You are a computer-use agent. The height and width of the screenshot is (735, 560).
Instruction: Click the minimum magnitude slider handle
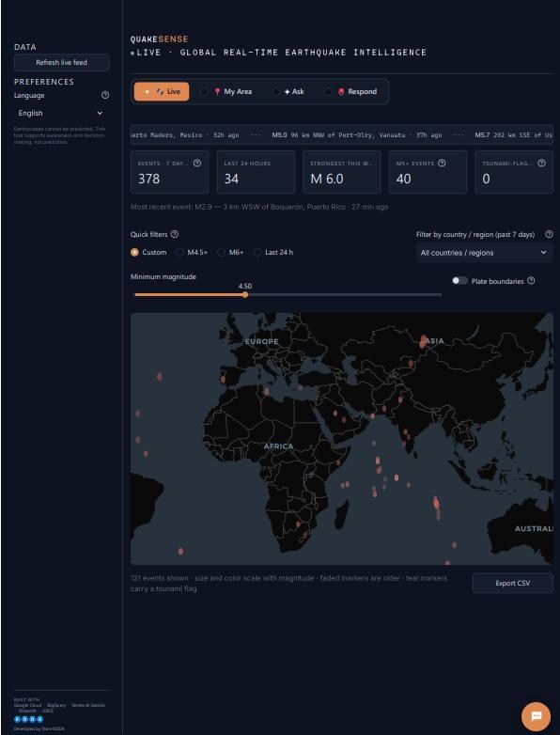click(245, 294)
